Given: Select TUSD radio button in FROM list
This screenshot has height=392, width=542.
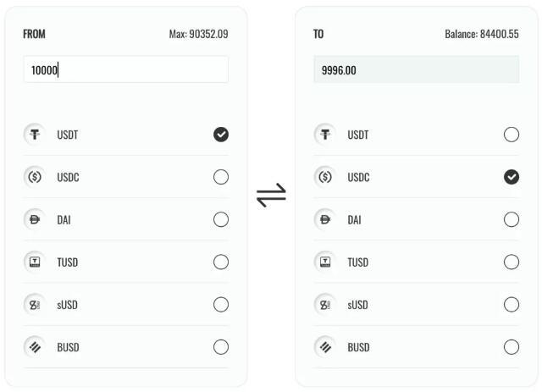Looking at the screenshot, I should click(x=221, y=262).
